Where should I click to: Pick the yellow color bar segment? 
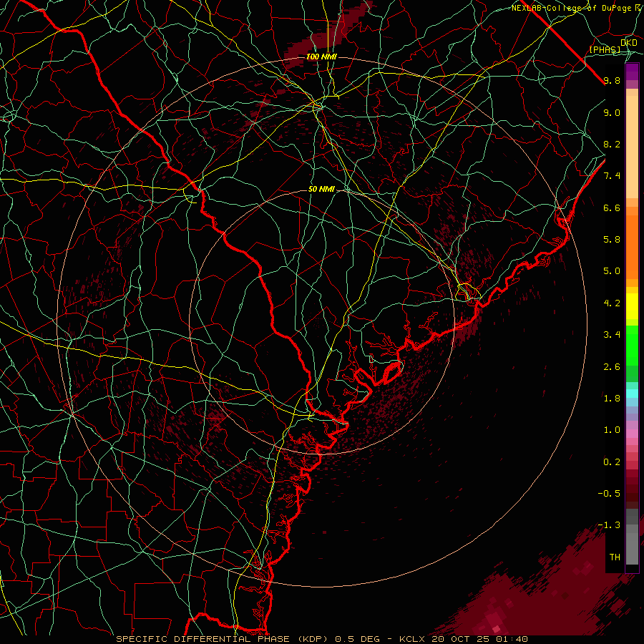click(632, 306)
